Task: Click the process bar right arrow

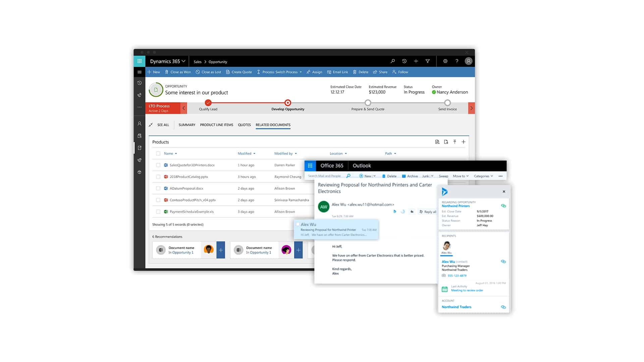Action: click(471, 108)
